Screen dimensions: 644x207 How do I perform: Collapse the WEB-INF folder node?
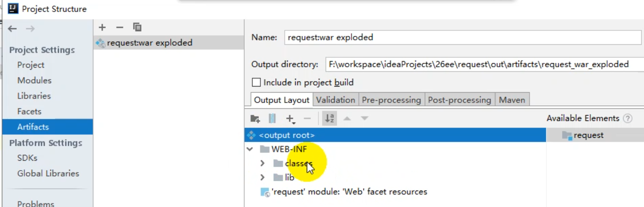250,149
